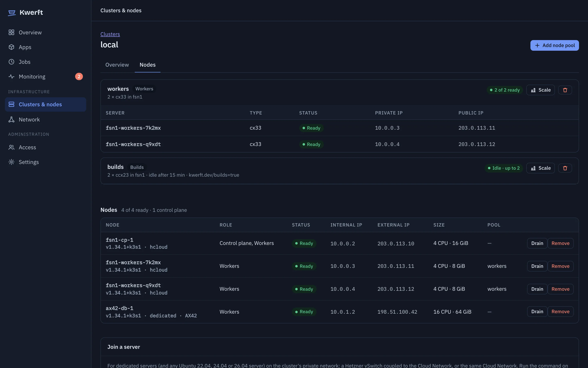Image resolution: width=588 pixels, height=368 pixels.
Task: Open Monitoring in the sidebar
Action: (x=46, y=77)
